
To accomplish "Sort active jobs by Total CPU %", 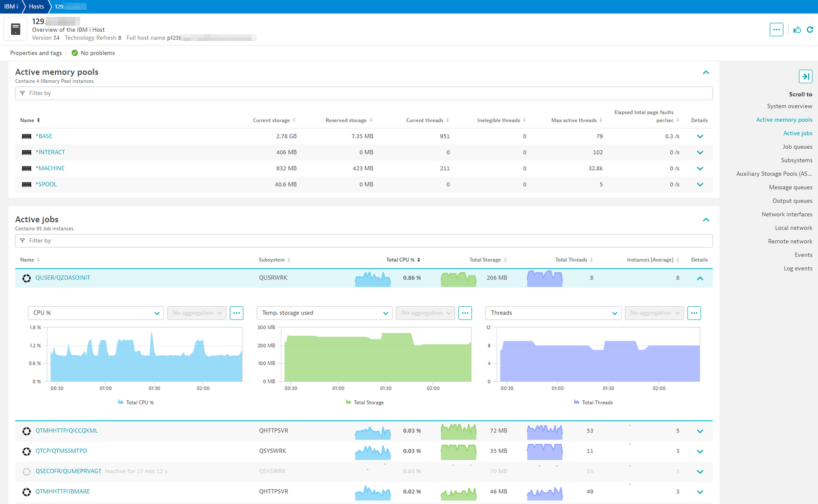I will [x=403, y=260].
